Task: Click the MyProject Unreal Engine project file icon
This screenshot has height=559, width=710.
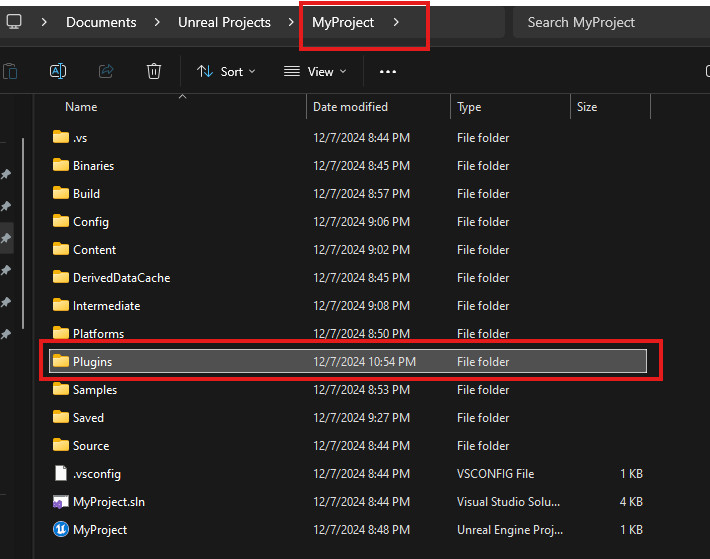Action: coord(61,529)
